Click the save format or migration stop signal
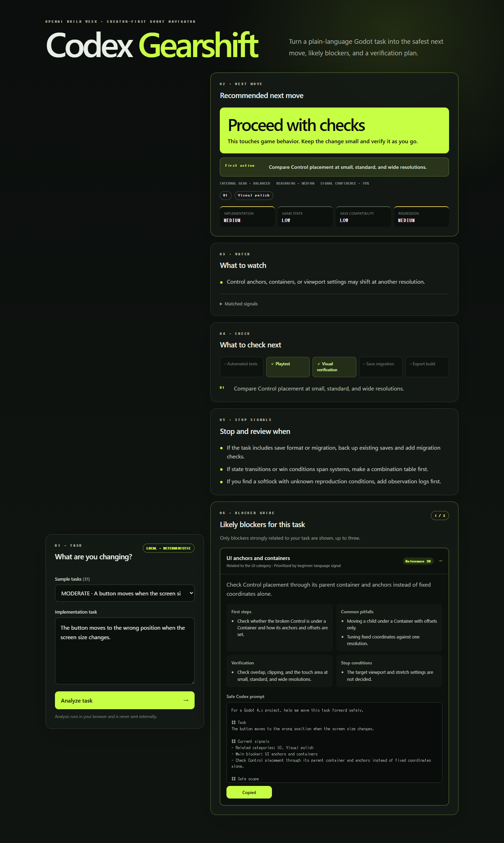Screen dimensions: 504x843 click(334, 452)
